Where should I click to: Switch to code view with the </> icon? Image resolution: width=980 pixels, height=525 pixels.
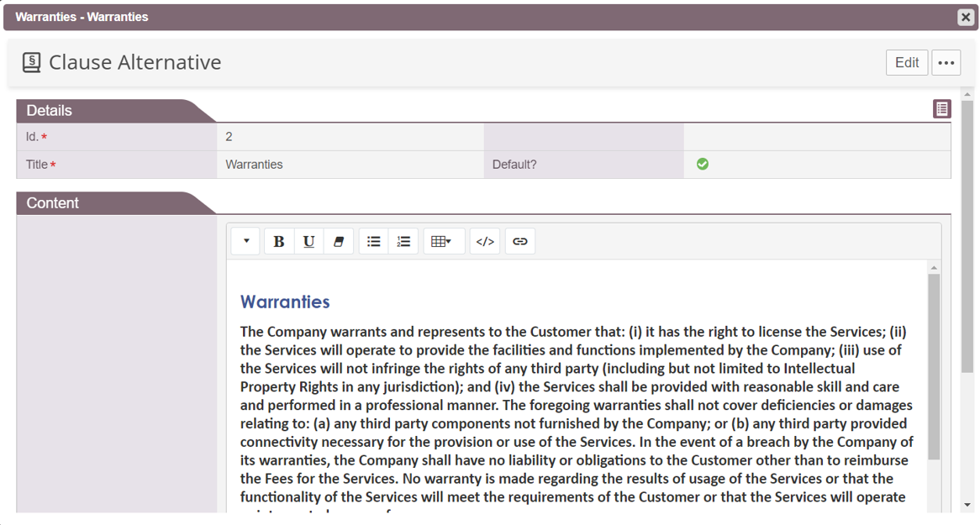pyautogui.click(x=485, y=241)
